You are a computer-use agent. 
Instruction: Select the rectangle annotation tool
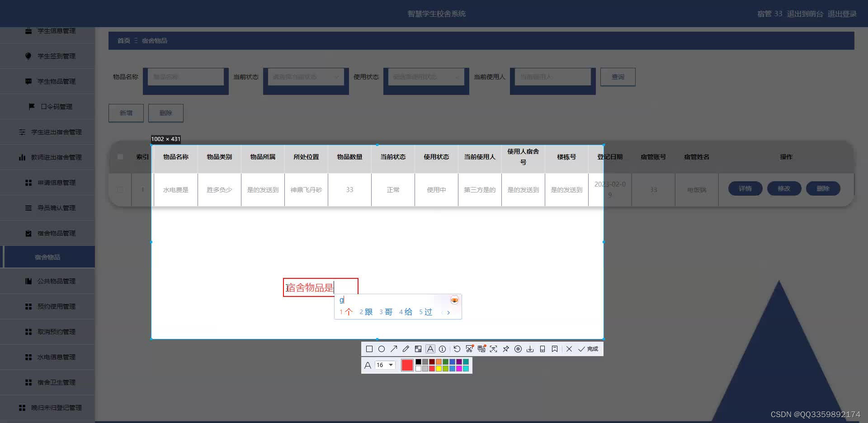pyautogui.click(x=369, y=349)
